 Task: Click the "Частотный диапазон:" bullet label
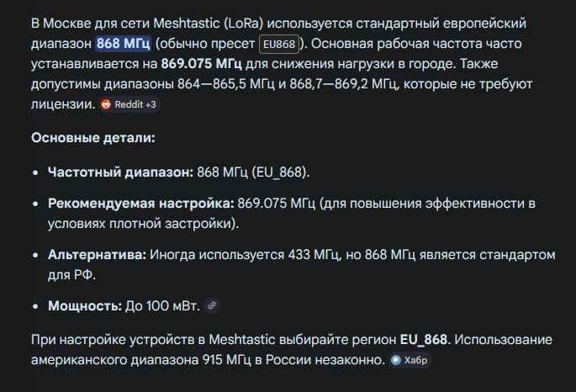(120, 172)
